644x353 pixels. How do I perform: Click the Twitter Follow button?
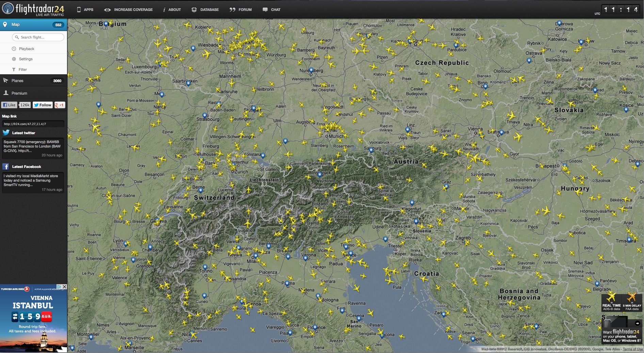[43, 105]
